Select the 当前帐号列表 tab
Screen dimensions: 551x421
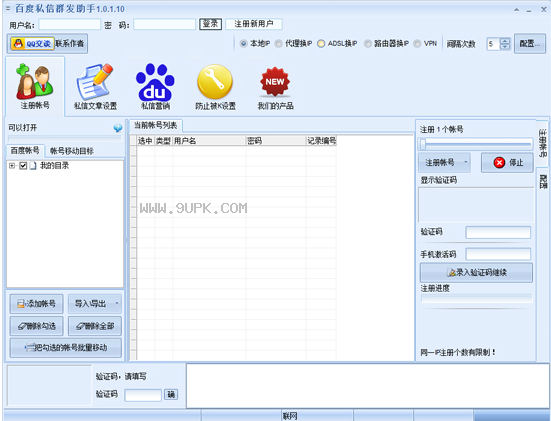click(155, 125)
